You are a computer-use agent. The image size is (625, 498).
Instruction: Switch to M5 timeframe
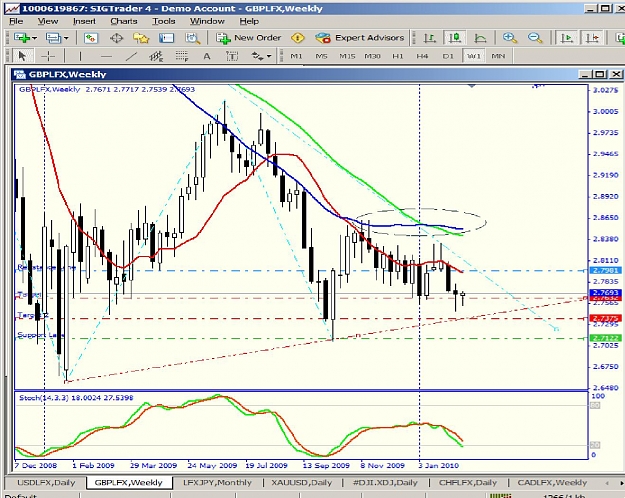click(x=321, y=56)
